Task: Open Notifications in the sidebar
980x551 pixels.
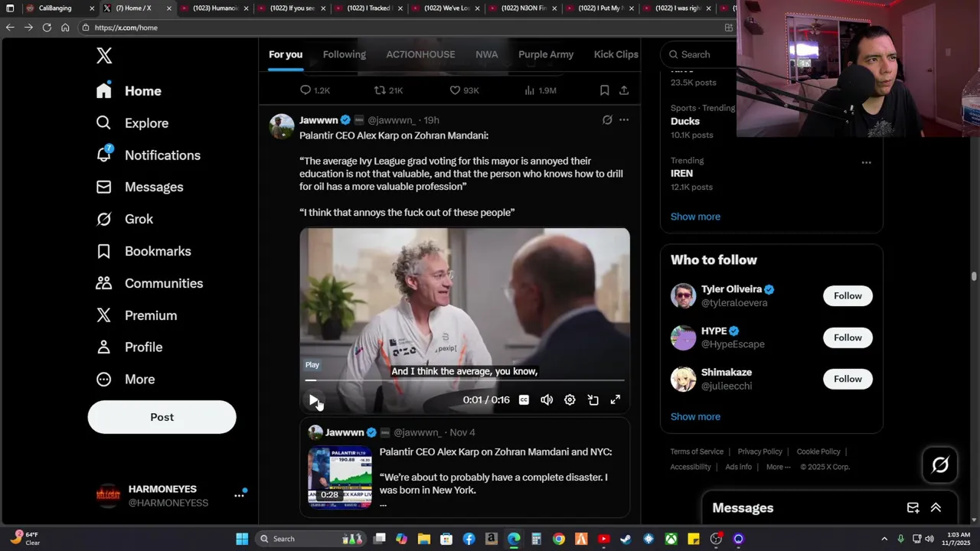Action: 148,155
